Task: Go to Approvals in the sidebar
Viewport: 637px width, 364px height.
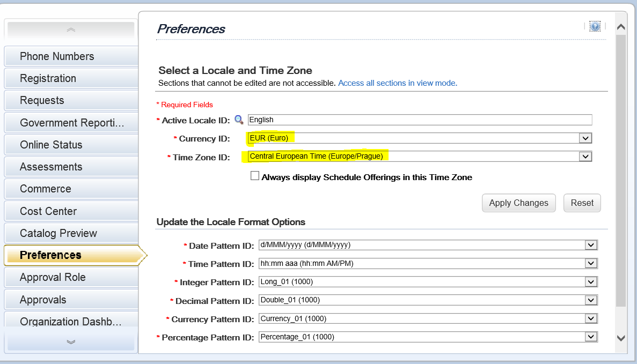Action: (71, 300)
